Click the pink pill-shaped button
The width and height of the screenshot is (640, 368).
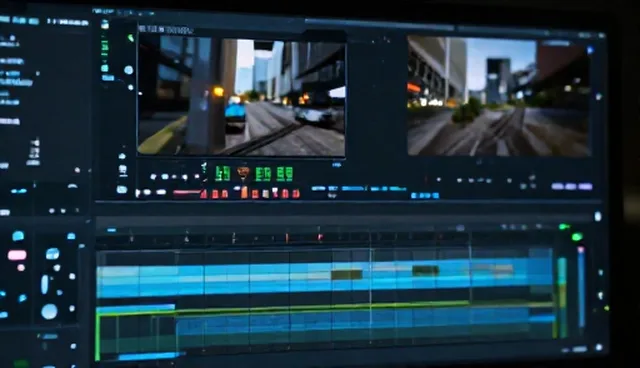tap(17, 255)
